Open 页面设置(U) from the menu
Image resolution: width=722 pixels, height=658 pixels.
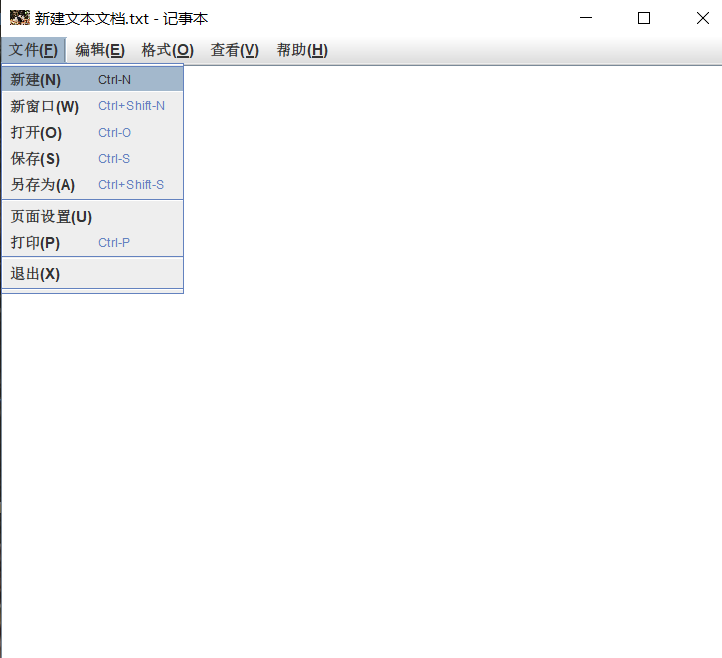93,216
